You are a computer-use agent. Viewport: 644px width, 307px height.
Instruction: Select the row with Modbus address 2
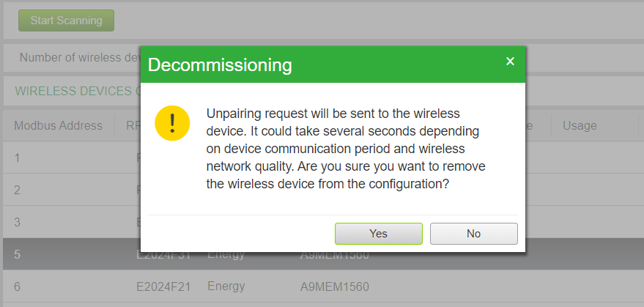pos(72,190)
